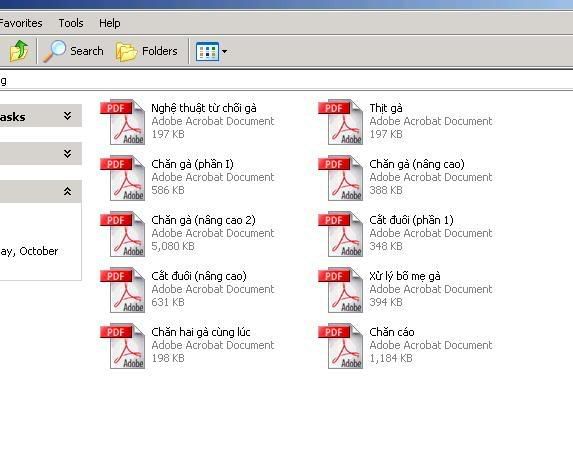The width and height of the screenshot is (573, 472).
Task: Select the Chăn cáo PDF file icon
Action: pos(341,346)
